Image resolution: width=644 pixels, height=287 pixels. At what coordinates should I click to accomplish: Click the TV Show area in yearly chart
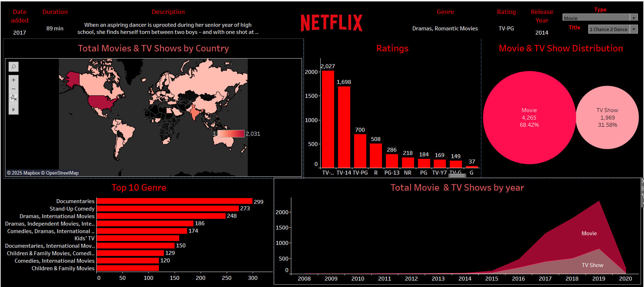(x=593, y=265)
